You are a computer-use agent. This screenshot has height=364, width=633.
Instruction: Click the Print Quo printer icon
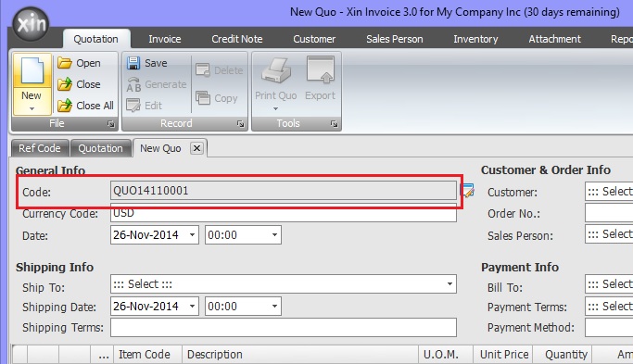point(276,70)
